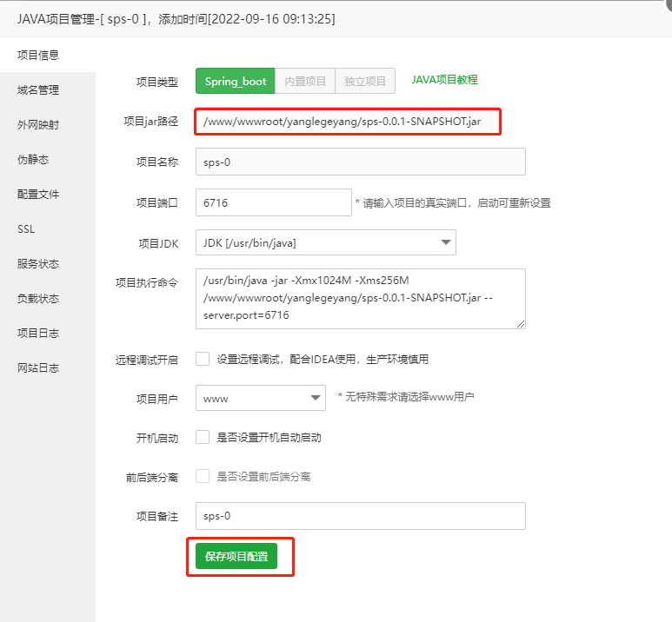Expand the 项目JDK dropdown
Image resolution: width=672 pixels, height=622 pixels.
click(x=325, y=242)
